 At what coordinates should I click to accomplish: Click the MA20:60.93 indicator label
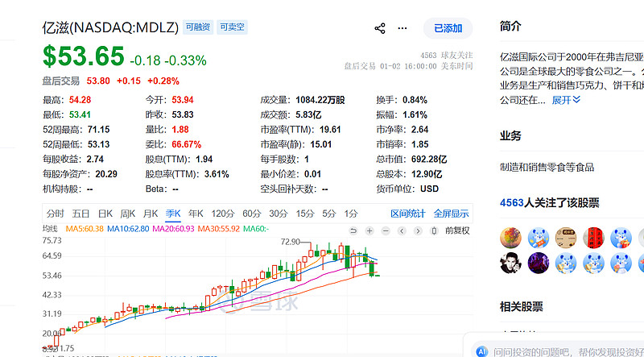(173, 229)
